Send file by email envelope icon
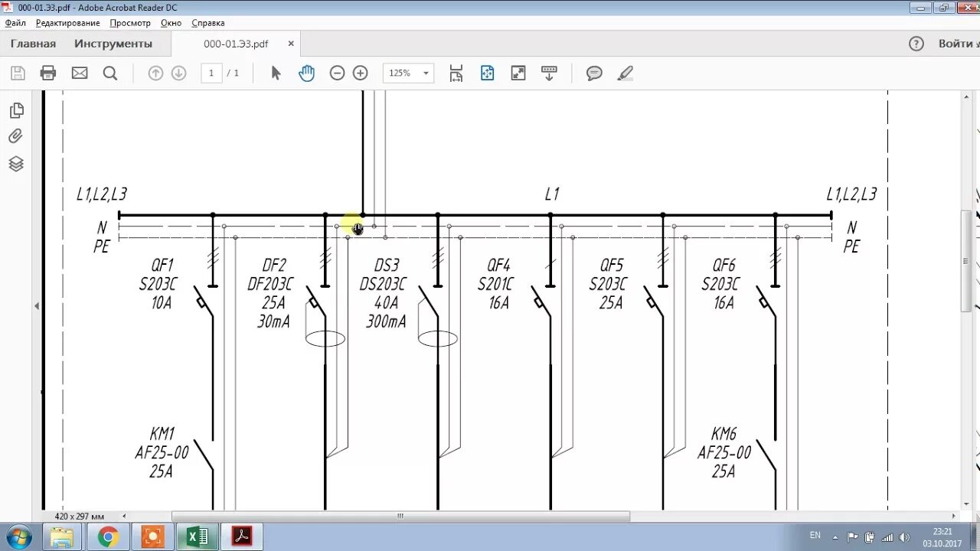The width and height of the screenshot is (980, 551). (x=80, y=73)
